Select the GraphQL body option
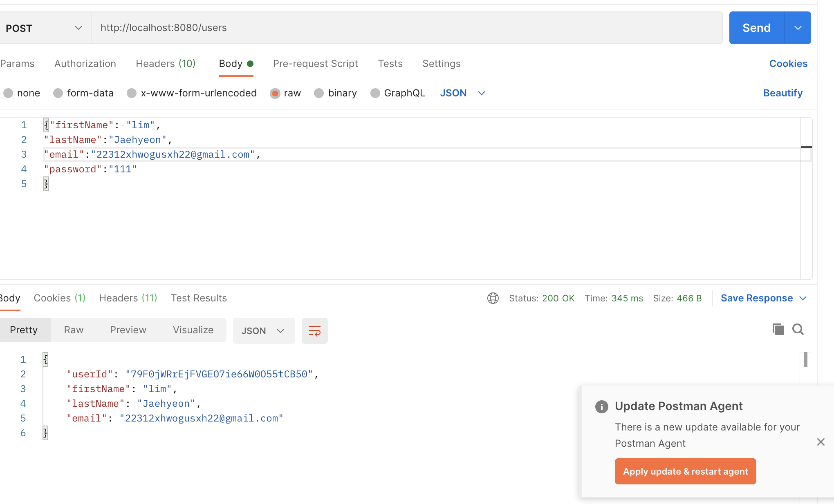 pyautogui.click(x=375, y=93)
